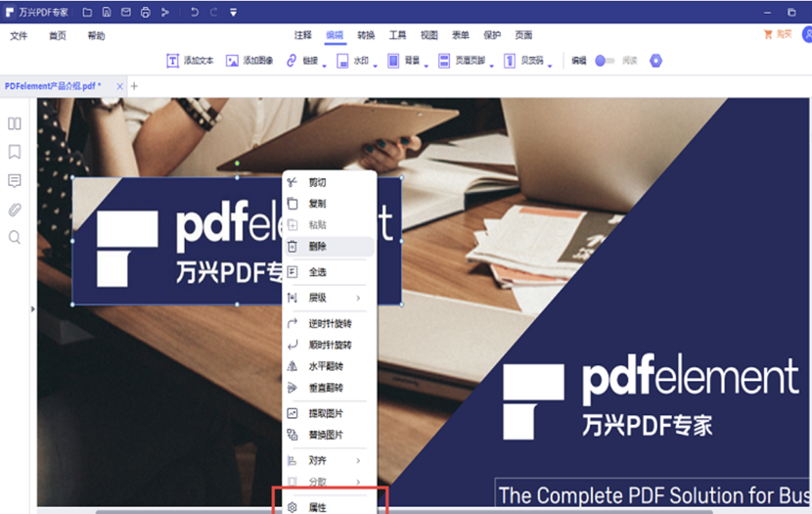Click the 水印 watermark icon

342,61
